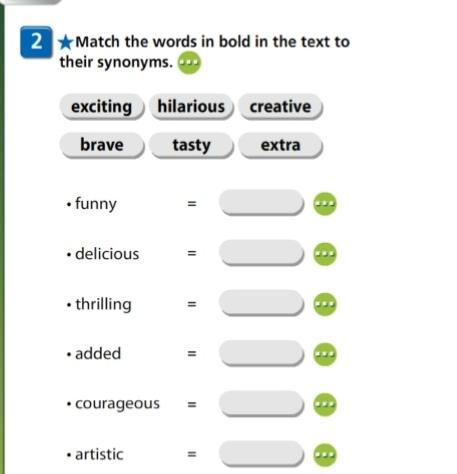The image size is (457, 474).
Task: Select the word chip extra
Action: click(280, 145)
